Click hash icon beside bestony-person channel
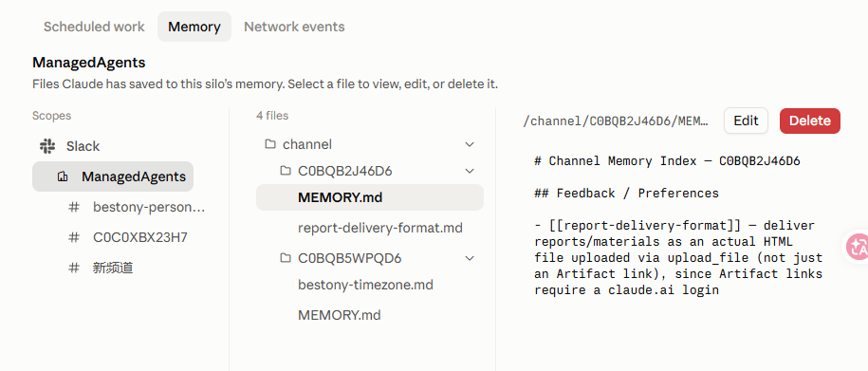The image size is (868, 371). 74,207
